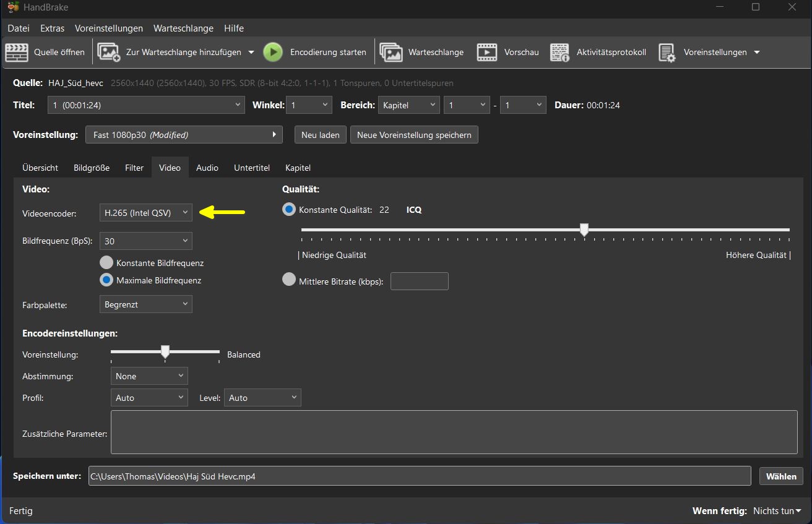
Task: Open the Warteschlange photos icon
Action: tap(391, 53)
